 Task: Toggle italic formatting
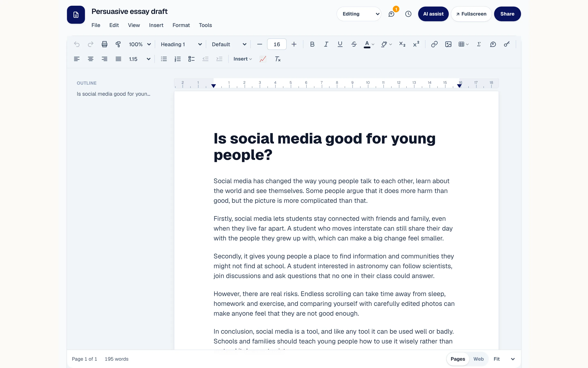326,44
